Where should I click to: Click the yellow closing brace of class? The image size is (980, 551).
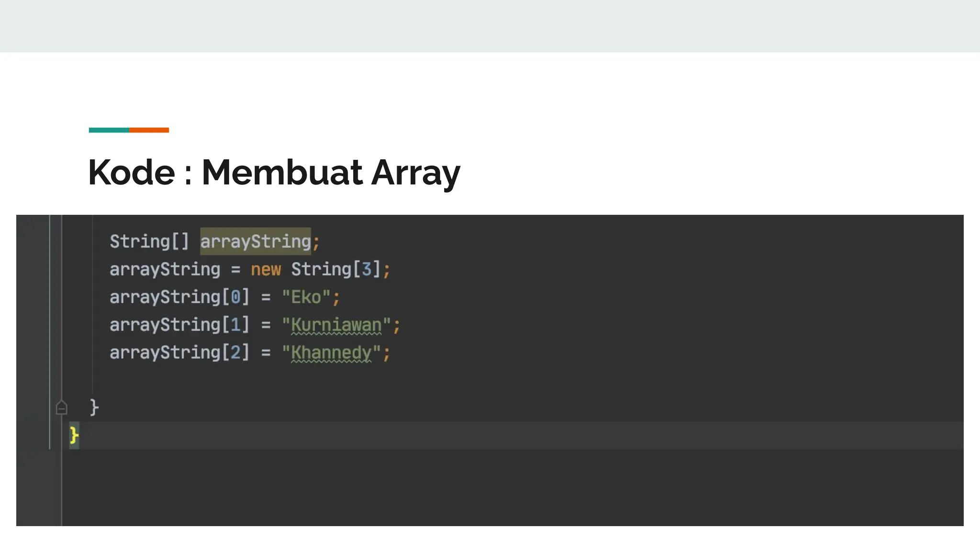(74, 435)
